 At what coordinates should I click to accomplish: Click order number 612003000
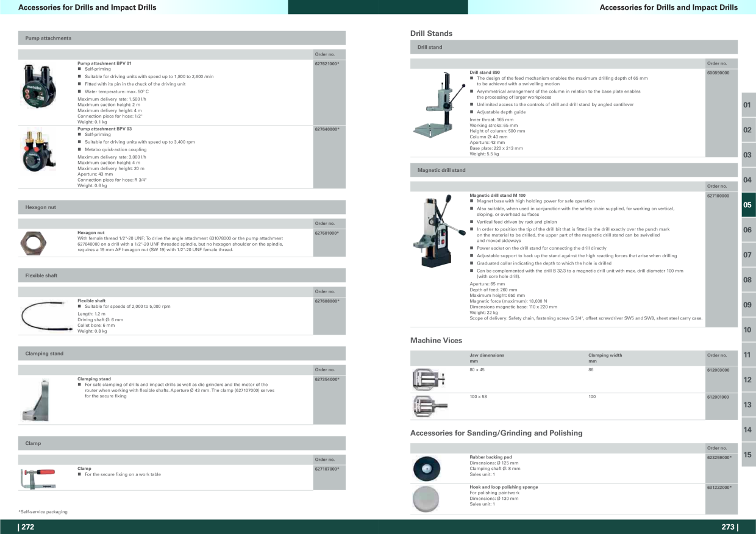(718, 370)
